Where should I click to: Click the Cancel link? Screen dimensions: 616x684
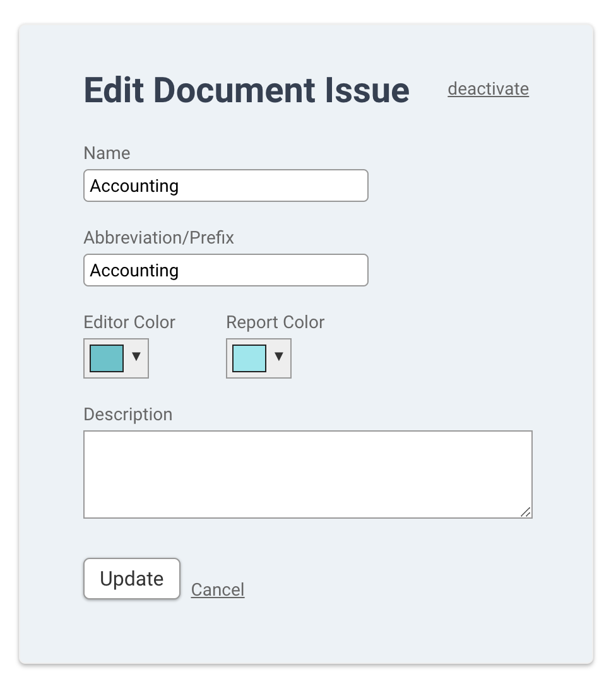(218, 589)
